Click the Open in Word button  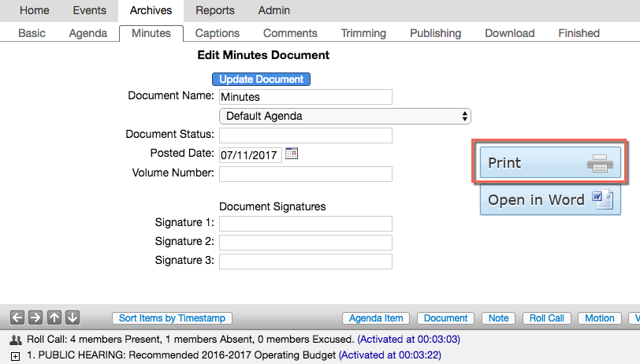point(550,199)
